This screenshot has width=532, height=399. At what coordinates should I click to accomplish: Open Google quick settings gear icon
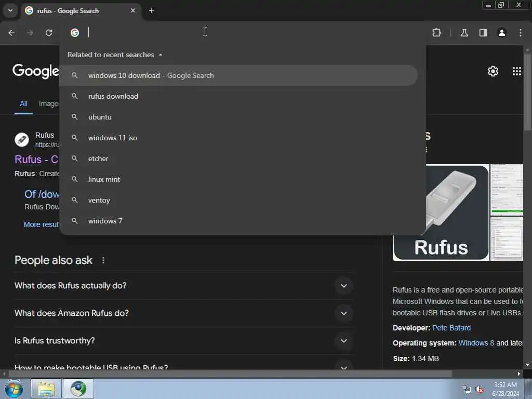click(493, 71)
